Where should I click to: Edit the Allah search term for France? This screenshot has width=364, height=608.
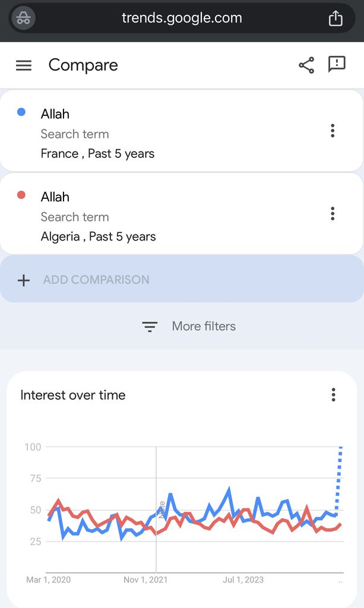pyautogui.click(x=55, y=114)
